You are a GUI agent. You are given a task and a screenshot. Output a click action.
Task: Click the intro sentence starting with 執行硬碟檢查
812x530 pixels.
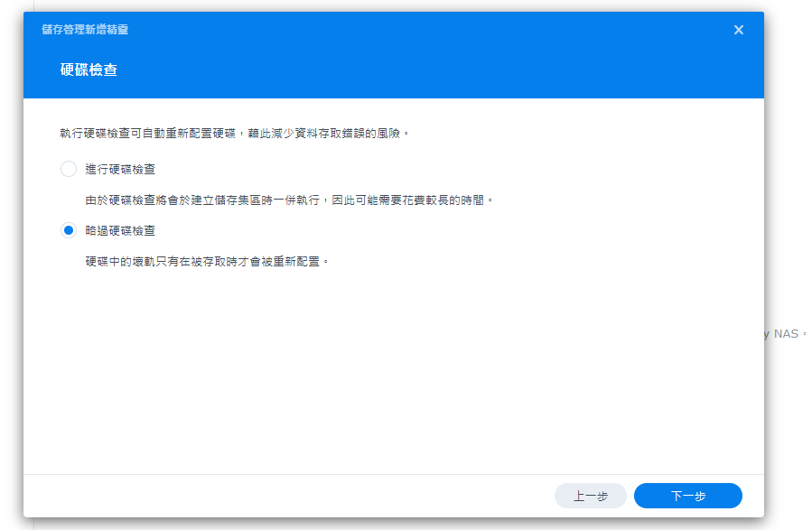click(235, 133)
